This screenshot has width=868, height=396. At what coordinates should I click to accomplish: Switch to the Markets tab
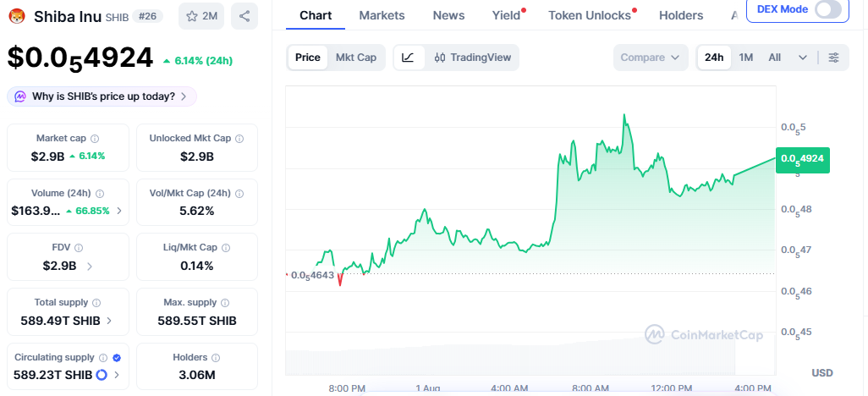click(x=382, y=15)
